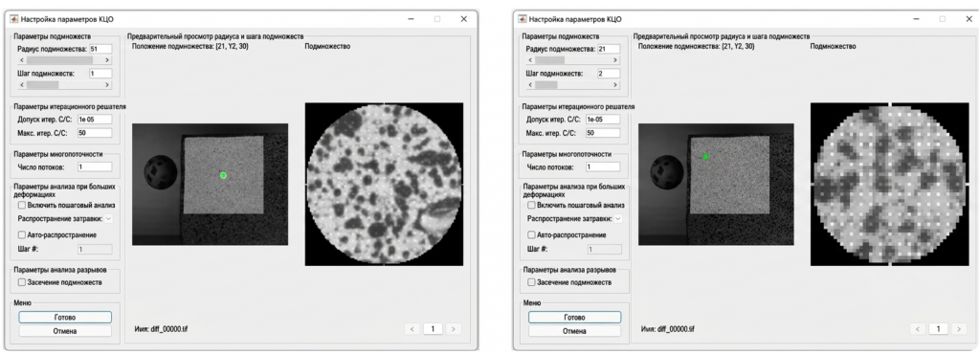Screen dimensions: 980x354
Task: Open Распространение затравки dropdown in radius-21 window
Action: [618, 219]
